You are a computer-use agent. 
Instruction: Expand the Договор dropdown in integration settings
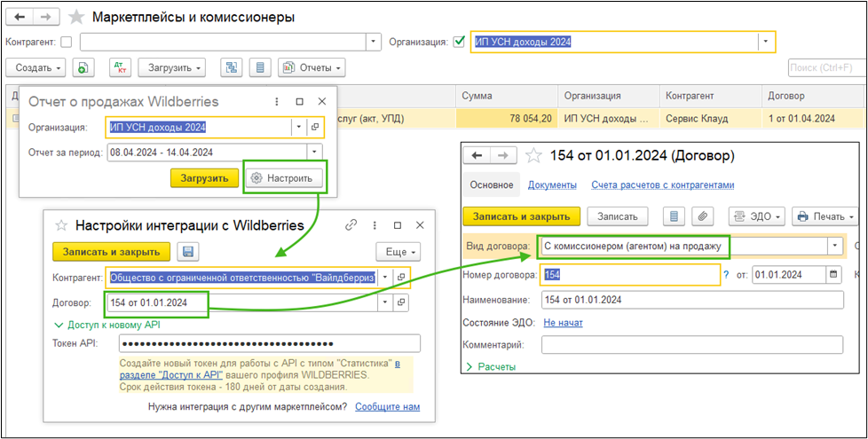point(386,302)
